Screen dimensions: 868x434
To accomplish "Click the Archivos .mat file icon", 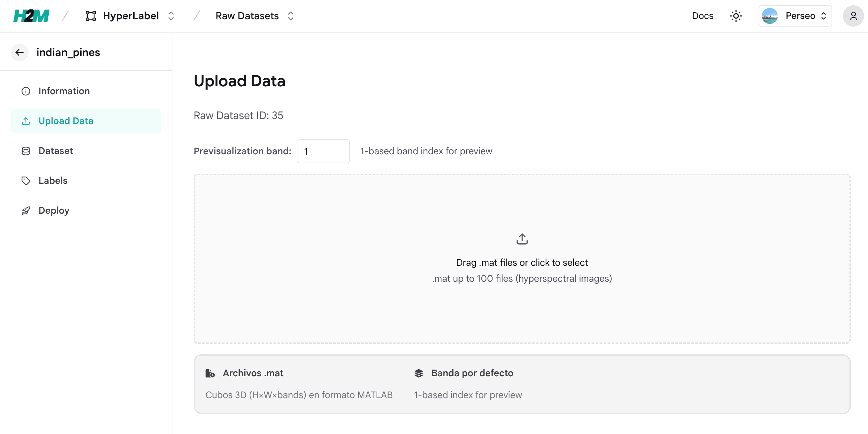I will point(210,373).
